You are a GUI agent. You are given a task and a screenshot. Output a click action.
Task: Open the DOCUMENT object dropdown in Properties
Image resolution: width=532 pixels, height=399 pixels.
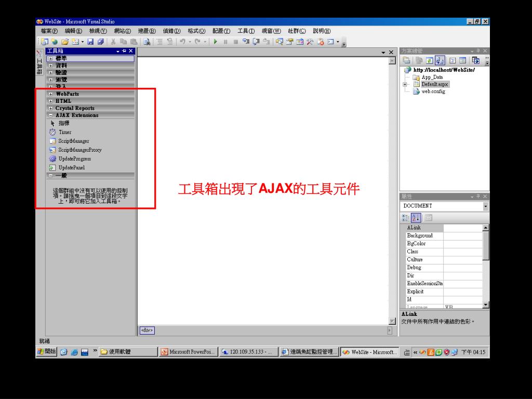click(485, 206)
